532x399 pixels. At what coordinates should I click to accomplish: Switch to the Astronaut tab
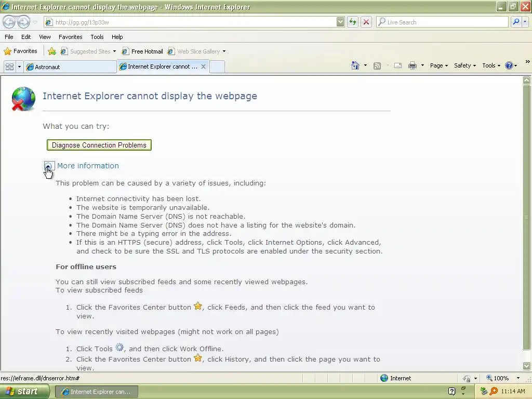[x=70, y=67]
